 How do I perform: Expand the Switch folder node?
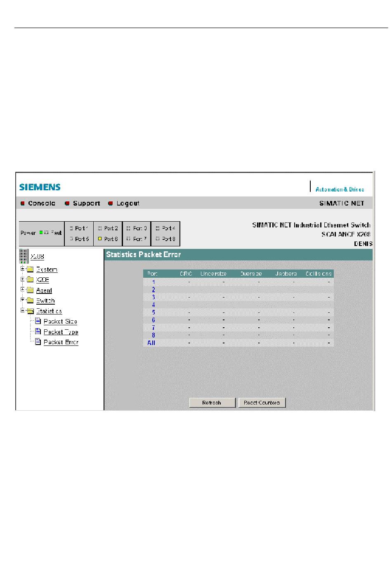(23, 300)
